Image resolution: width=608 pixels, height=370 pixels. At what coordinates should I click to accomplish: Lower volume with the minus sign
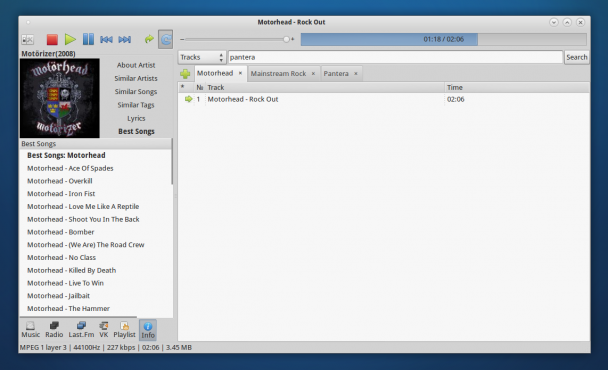(182, 39)
